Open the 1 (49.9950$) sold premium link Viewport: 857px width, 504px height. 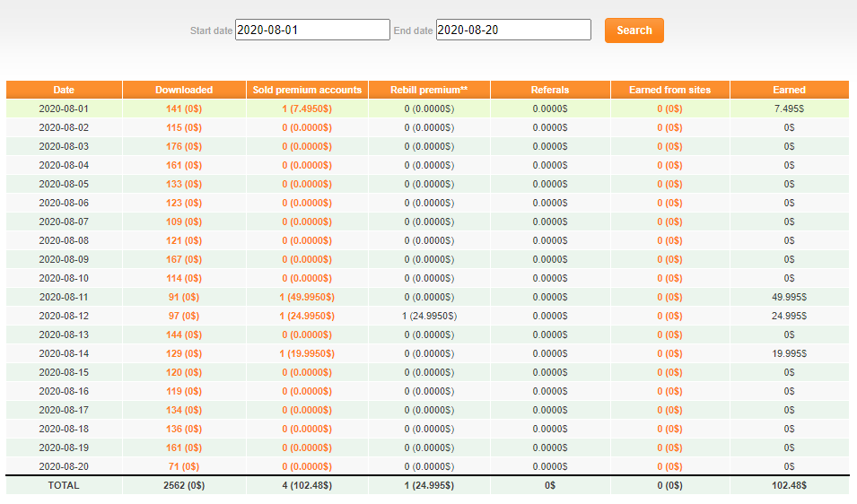click(x=307, y=297)
